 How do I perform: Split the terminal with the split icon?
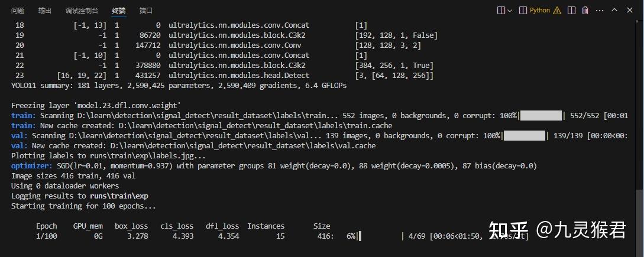(x=571, y=10)
